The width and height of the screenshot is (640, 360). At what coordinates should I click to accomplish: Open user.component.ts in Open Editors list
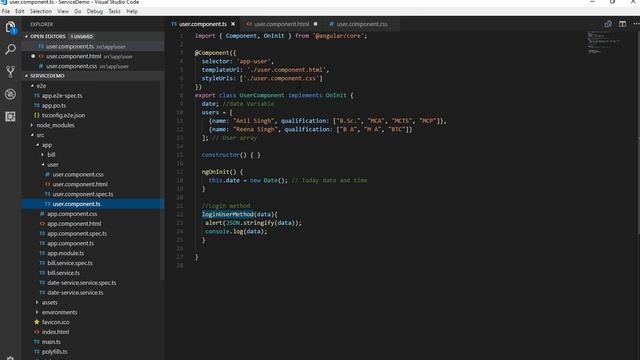pos(93,47)
